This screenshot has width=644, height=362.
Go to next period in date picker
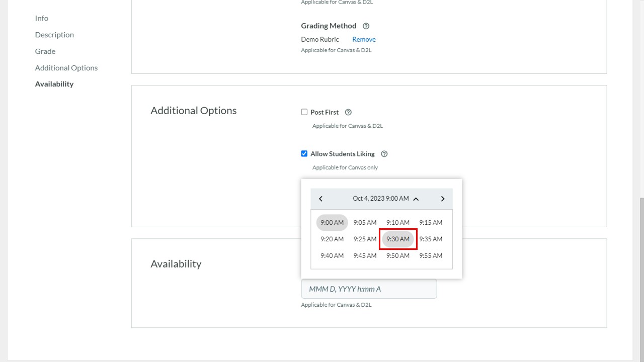443,199
